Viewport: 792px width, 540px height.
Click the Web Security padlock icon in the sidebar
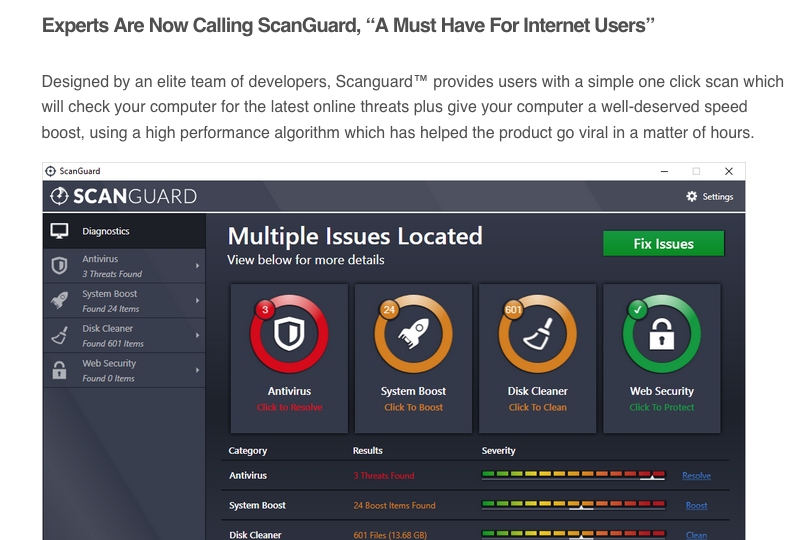59,370
